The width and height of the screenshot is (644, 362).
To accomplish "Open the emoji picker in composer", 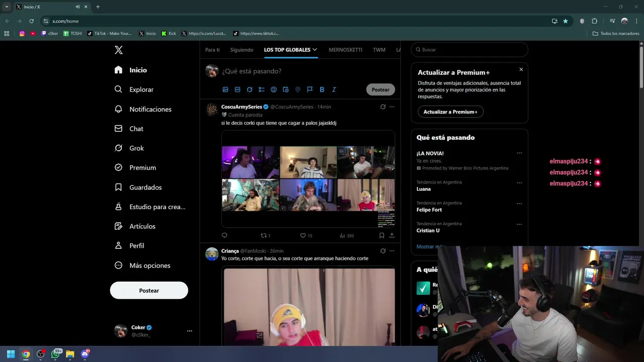I will (274, 89).
